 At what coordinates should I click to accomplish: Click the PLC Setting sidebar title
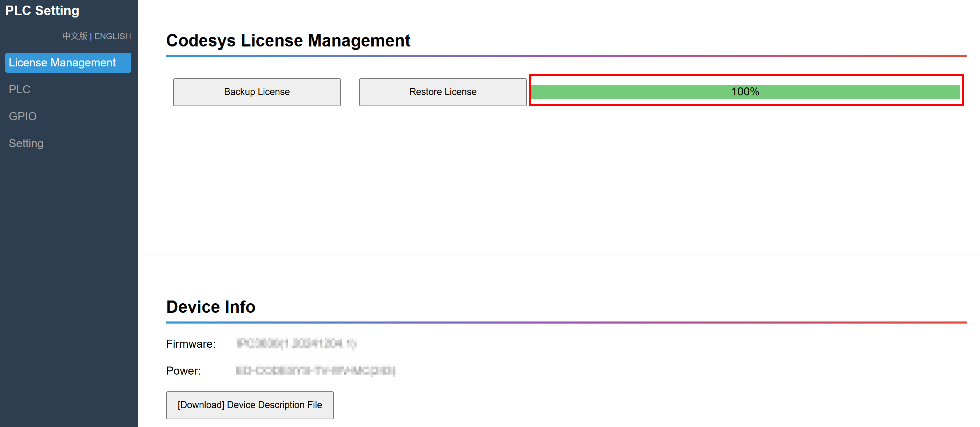tap(42, 10)
